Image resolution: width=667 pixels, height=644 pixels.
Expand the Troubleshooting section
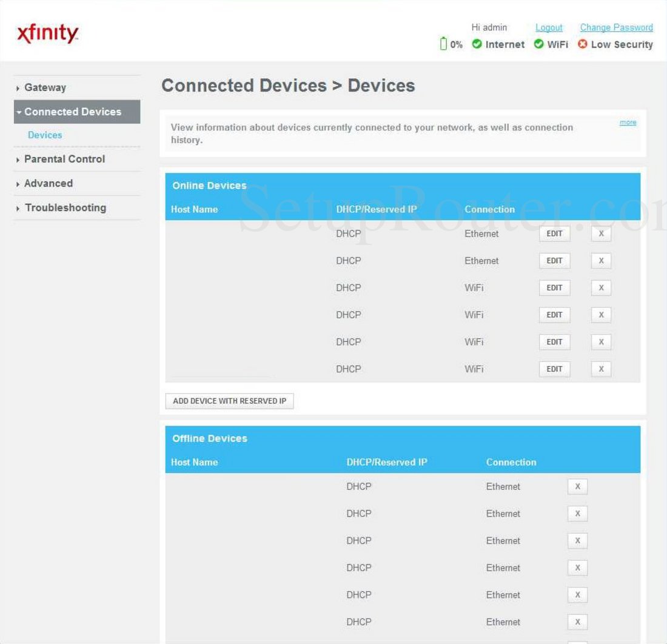[x=65, y=207]
